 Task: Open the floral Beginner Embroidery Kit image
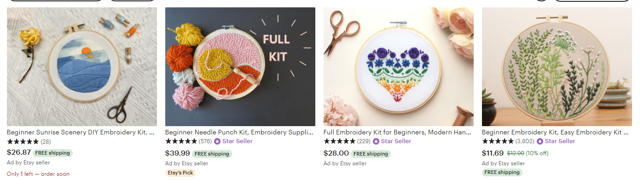coord(557,67)
